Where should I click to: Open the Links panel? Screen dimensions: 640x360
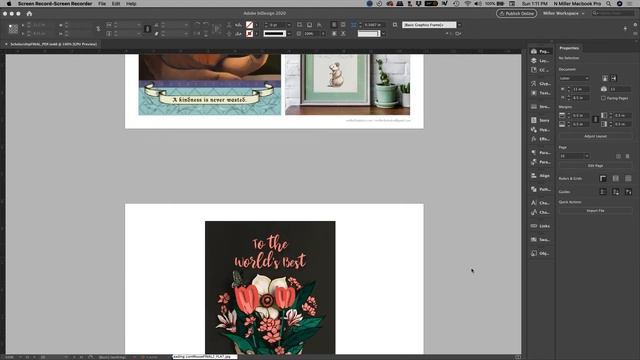point(540,226)
